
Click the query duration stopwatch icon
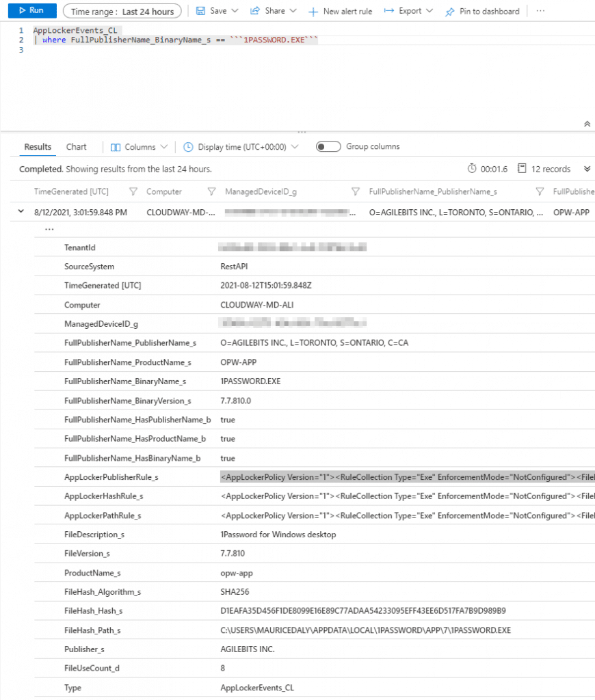tap(472, 169)
